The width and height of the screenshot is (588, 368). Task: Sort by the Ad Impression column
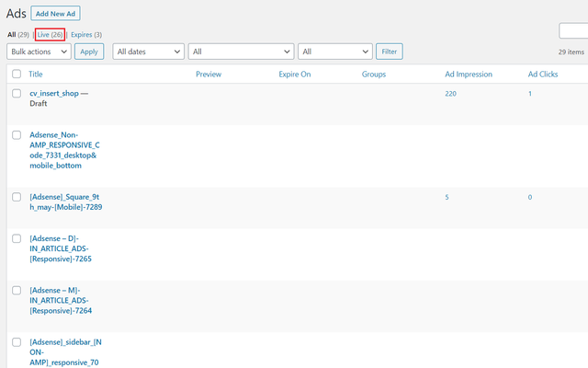pyautogui.click(x=469, y=74)
